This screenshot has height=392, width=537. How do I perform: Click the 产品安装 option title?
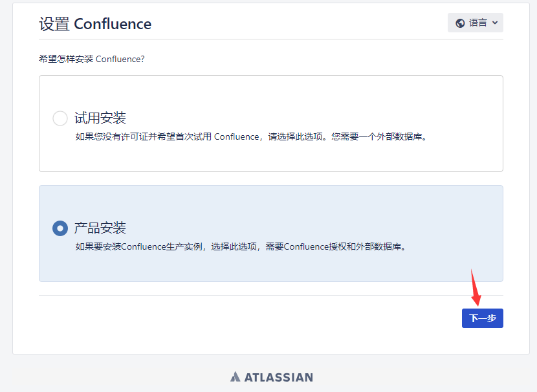(100, 228)
